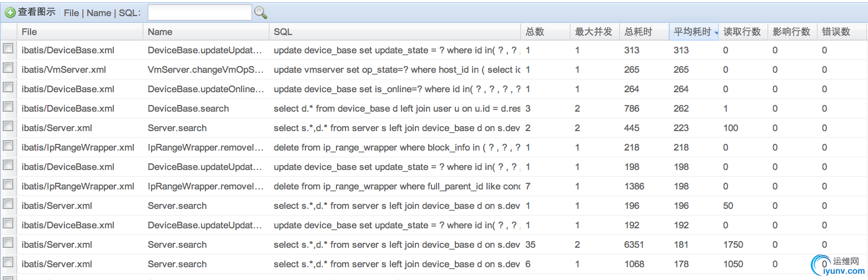Sort by the Name column header

160,32
